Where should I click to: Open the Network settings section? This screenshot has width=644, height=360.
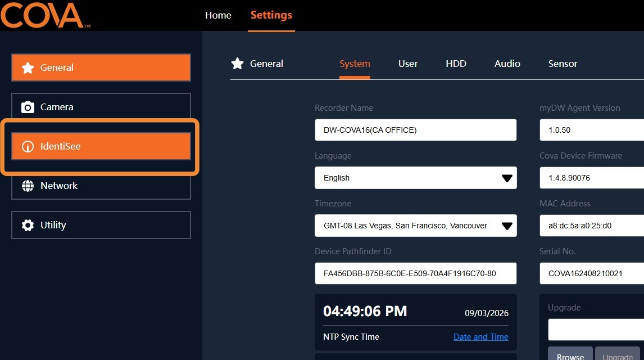101,186
